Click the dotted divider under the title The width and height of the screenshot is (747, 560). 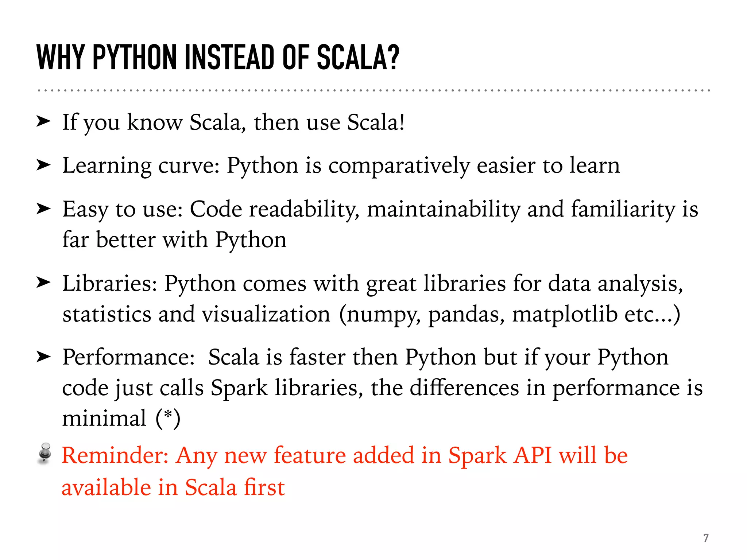click(x=373, y=90)
